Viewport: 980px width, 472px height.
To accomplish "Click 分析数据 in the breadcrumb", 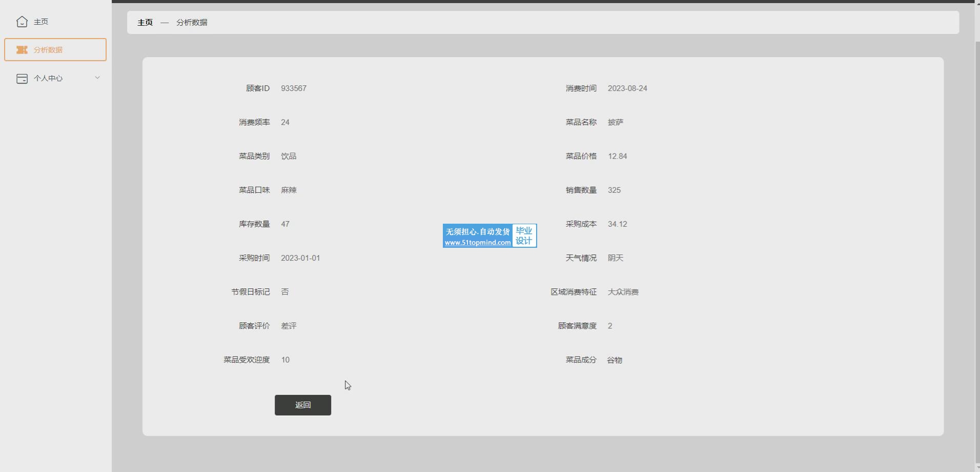I will pos(192,23).
